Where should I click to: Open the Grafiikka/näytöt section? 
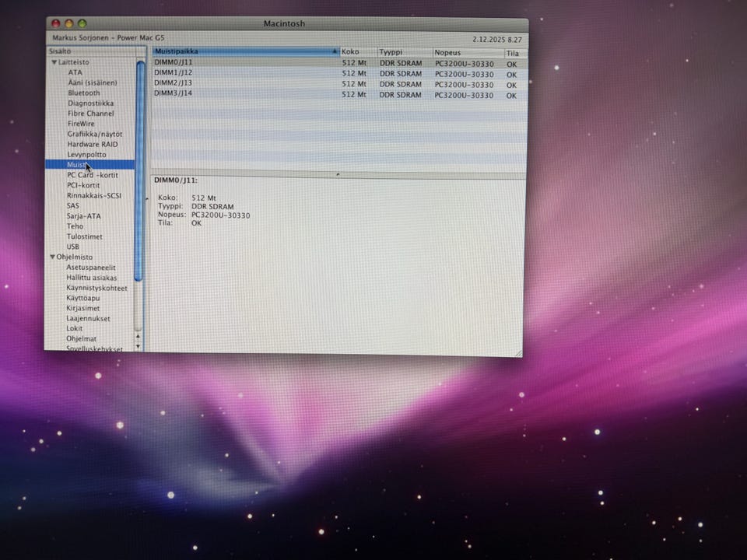coord(94,134)
